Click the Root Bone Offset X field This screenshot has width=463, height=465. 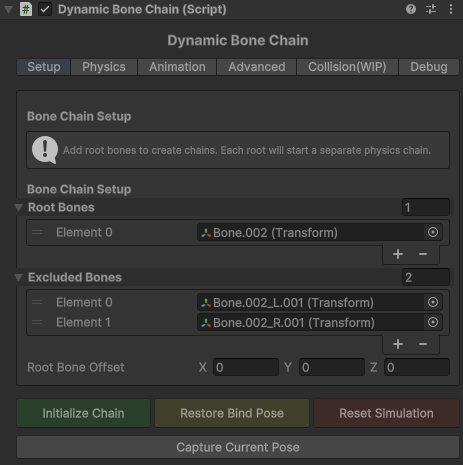coord(246,367)
